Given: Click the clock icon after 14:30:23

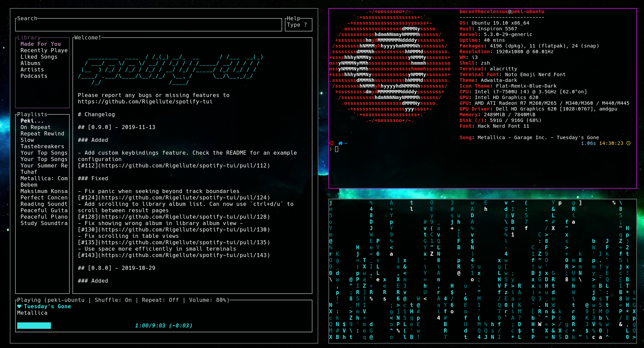Looking at the screenshot, I should click(x=628, y=143).
